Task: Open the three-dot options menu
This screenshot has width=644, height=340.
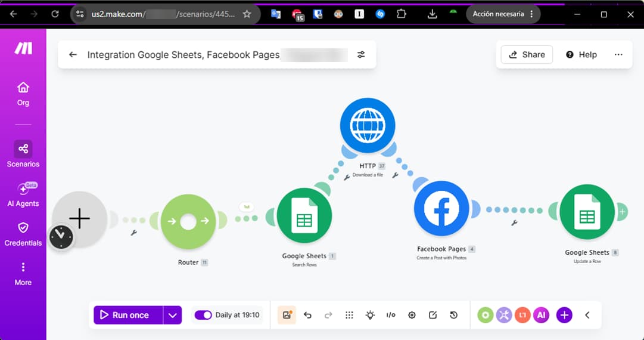Action: (x=618, y=55)
